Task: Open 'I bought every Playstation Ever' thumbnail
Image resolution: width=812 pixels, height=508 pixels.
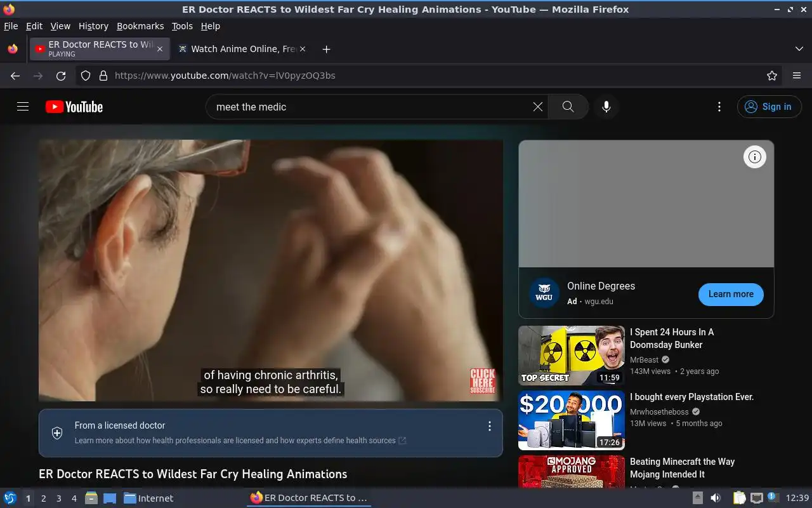Action: [572, 420]
